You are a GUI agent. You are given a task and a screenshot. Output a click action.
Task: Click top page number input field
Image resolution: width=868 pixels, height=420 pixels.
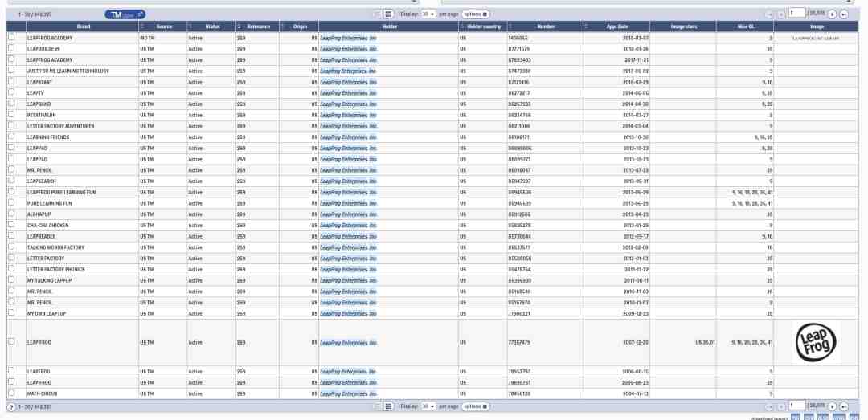point(797,14)
